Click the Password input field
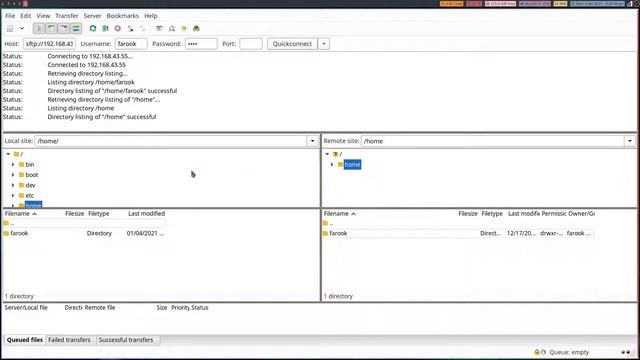The width and height of the screenshot is (640, 360). (x=201, y=44)
